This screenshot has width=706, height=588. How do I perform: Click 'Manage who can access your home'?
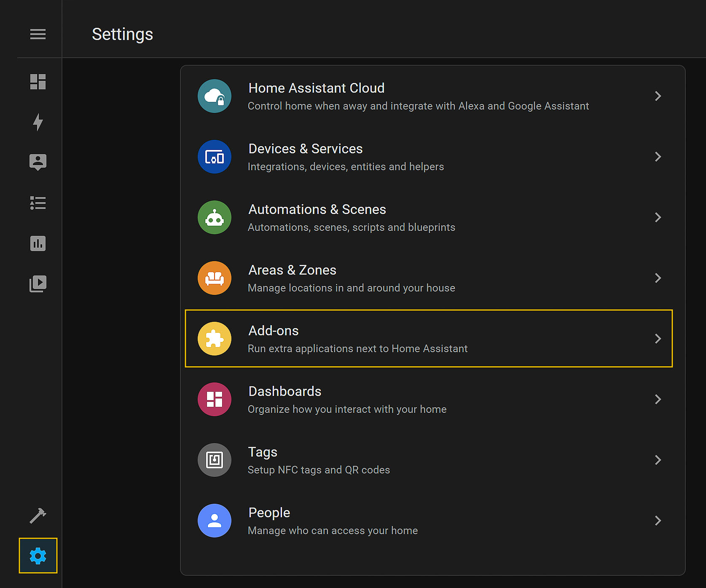coord(333,531)
